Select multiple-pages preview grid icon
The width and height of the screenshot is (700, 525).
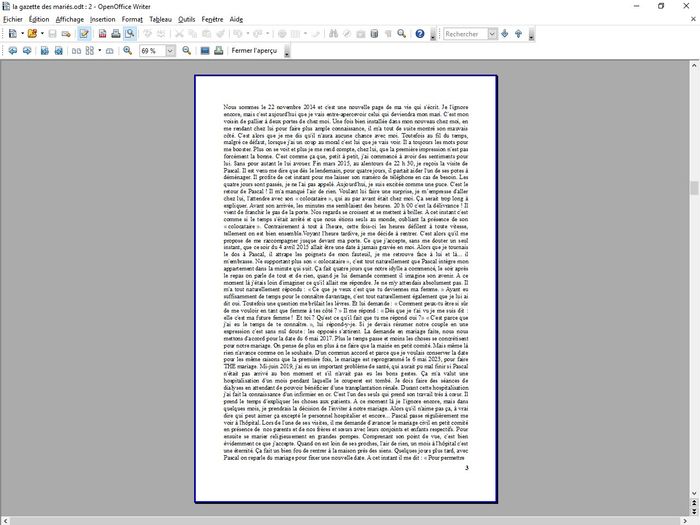pyautogui.click(x=90, y=51)
